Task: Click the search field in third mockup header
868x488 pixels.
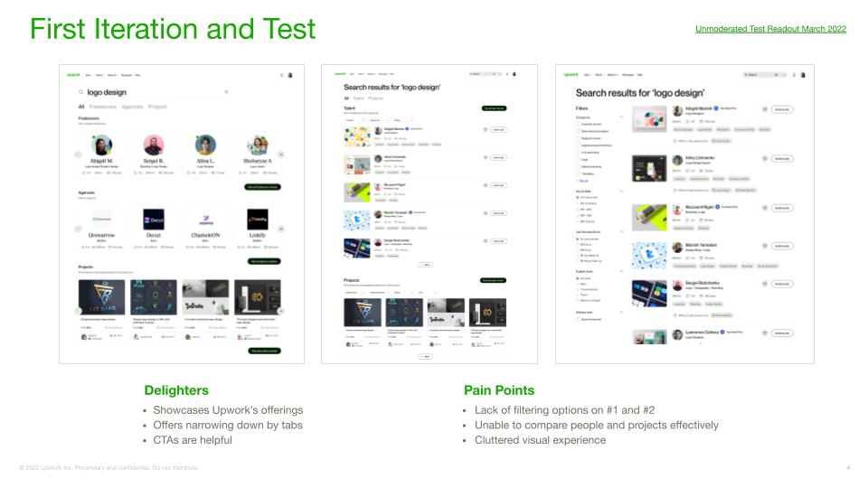Action: 765,75
